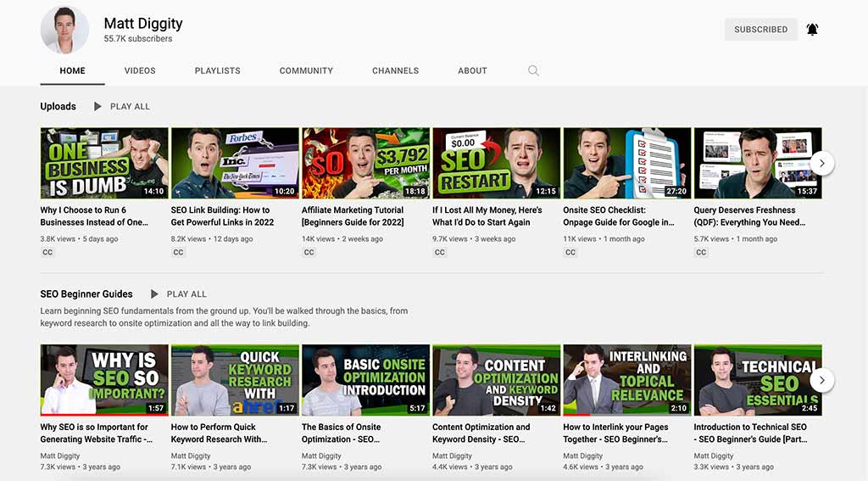The image size is (868, 481).
Task: Click CC badge under SEO Link Building video
Action: (178, 252)
